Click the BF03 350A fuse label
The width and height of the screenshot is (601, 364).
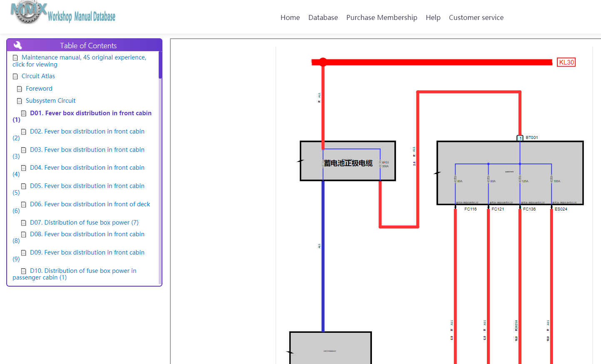click(385, 164)
